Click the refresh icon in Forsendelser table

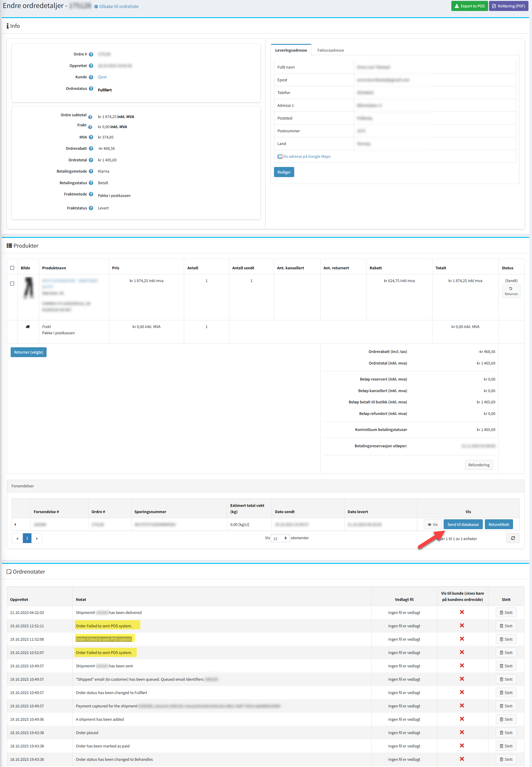pyautogui.click(x=513, y=538)
